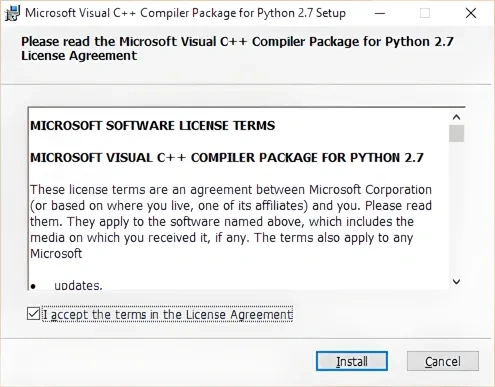
Task: Uncheck the license acceptance checkbox
Action: [33, 314]
